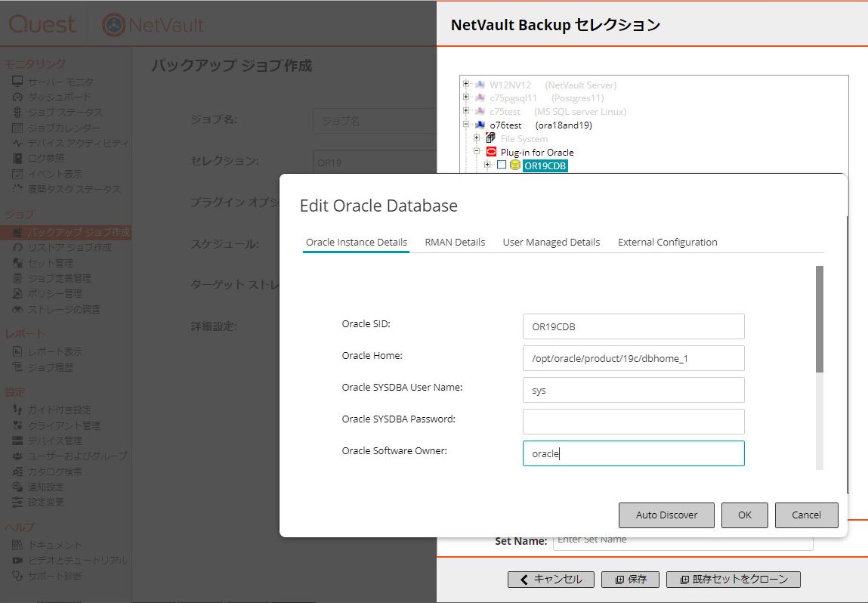The width and height of the screenshot is (868, 603).
Task: Click the Plug-in for Oracle icon
Action: (491, 151)
